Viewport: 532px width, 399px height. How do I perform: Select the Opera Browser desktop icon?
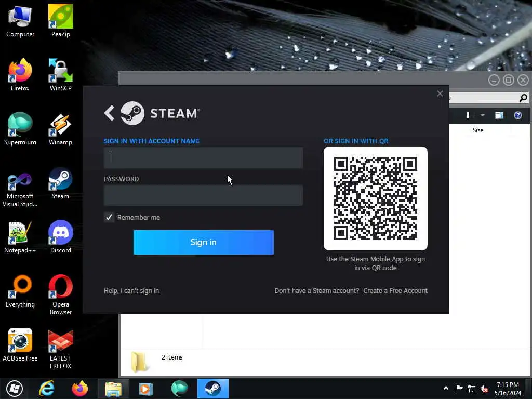pyautogui.click(x=60, y=295)
